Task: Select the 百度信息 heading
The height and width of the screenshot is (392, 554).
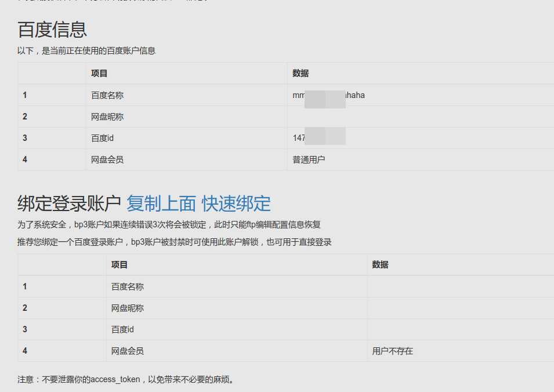Action: (52, 30)
